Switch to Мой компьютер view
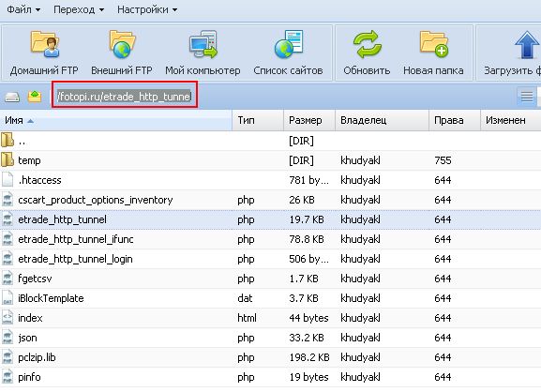 [203, 53]
